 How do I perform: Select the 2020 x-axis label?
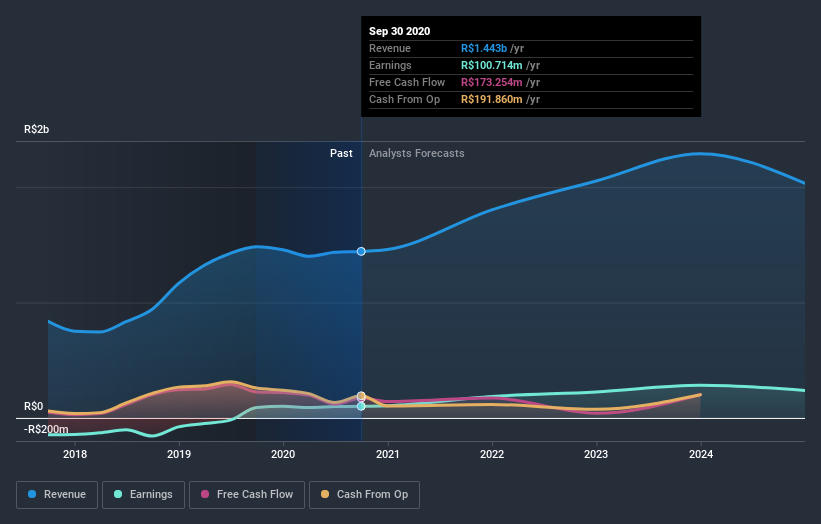coord(283,454)
